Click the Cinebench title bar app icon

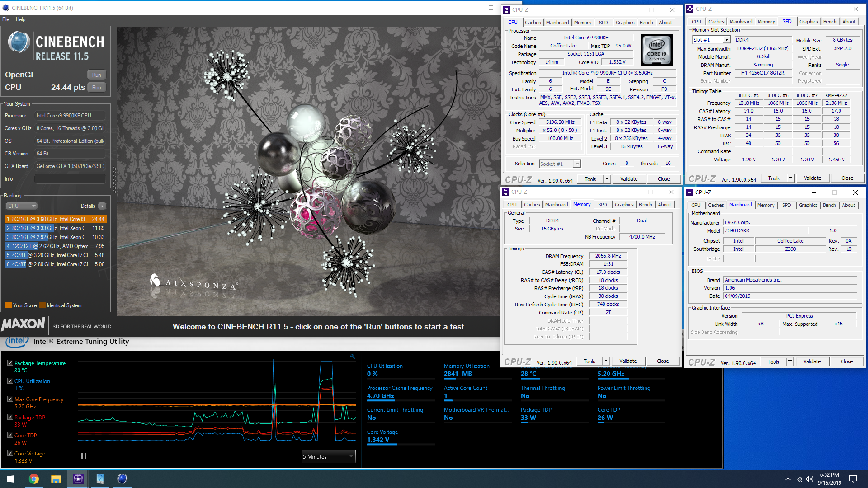[6, 8]
